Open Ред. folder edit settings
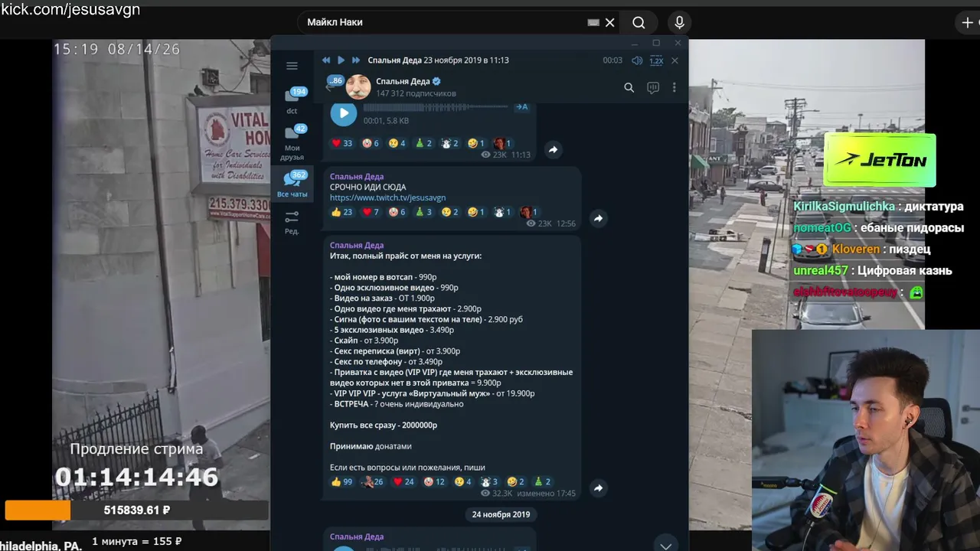Screen dimensions: 980x551 coord(292,223)
